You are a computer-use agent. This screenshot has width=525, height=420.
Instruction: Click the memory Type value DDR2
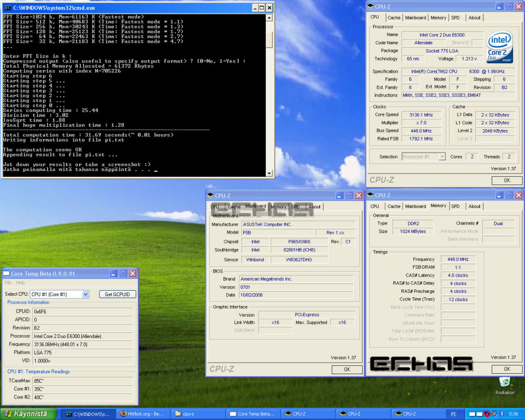pyautogui.click(x=413, y=223)
